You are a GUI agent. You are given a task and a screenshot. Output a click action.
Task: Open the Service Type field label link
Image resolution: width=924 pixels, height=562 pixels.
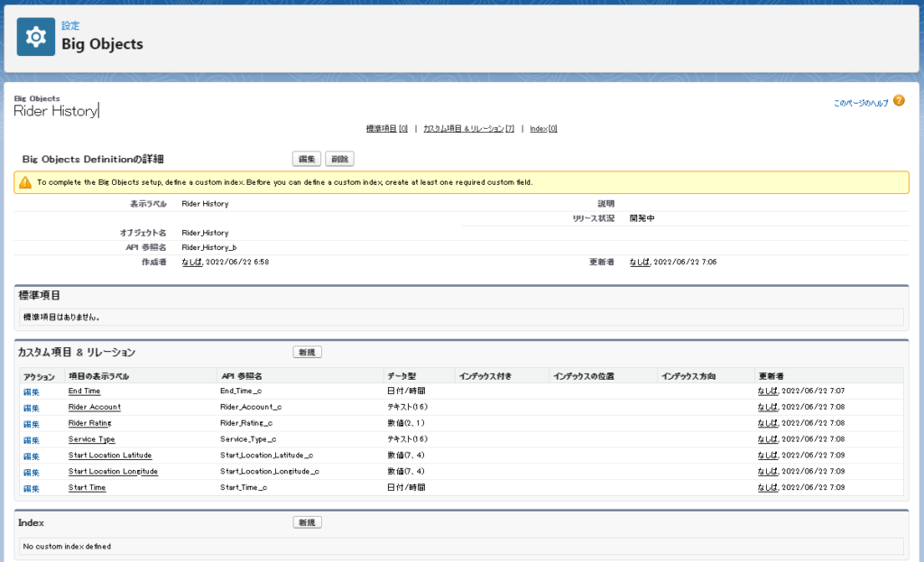(x=91, y=439)
